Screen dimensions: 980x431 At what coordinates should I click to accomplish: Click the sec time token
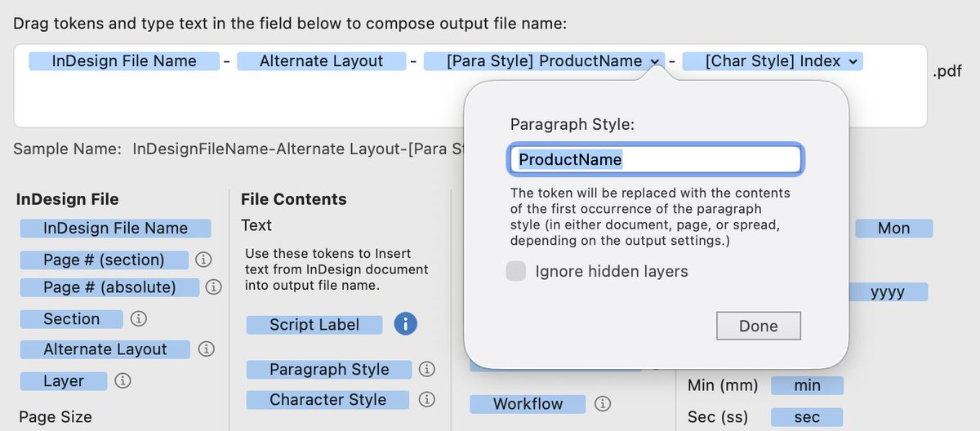[x=807, y=417]
